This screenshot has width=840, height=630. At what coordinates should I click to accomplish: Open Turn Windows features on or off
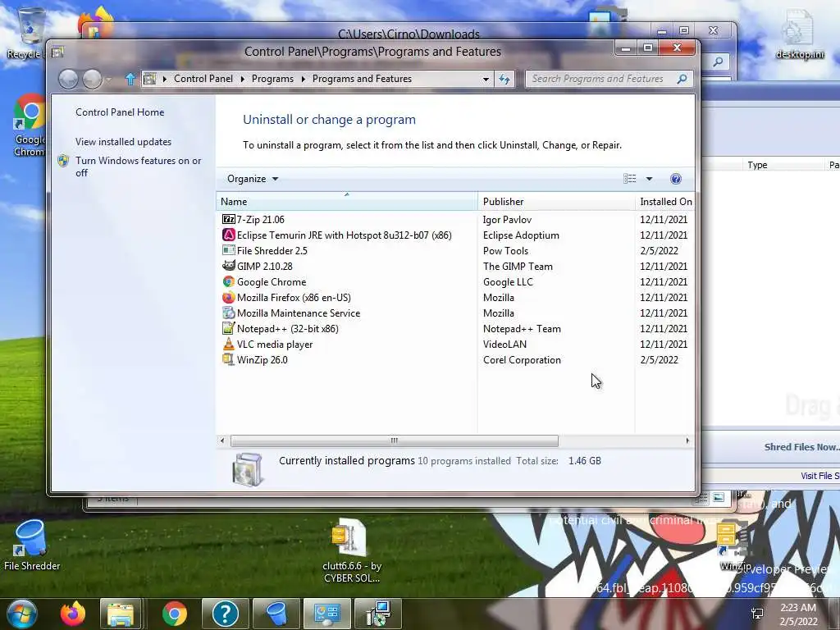(x=138, y=167)
